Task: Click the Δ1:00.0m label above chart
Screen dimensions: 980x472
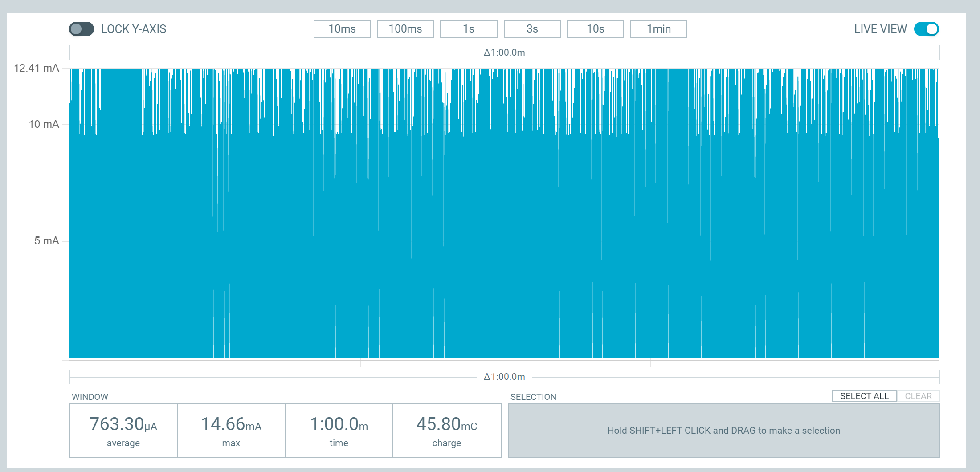Action: [504, 53]
